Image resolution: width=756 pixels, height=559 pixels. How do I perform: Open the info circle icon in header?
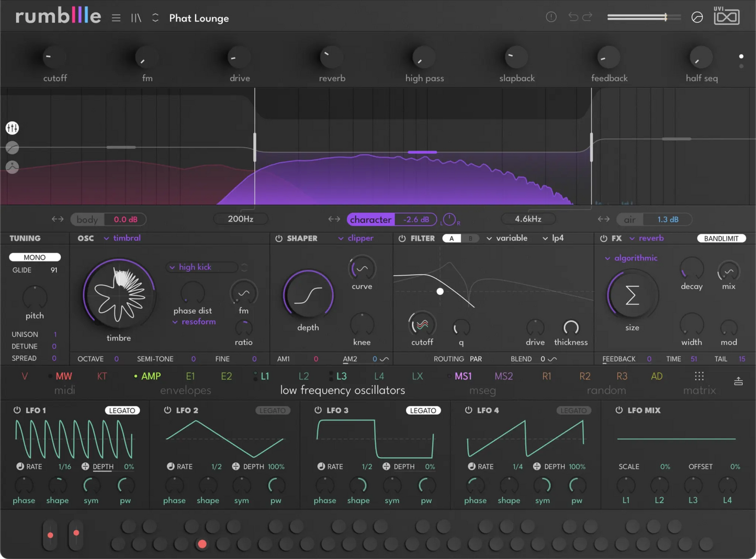pyautogui.click(x=551, y=17)
